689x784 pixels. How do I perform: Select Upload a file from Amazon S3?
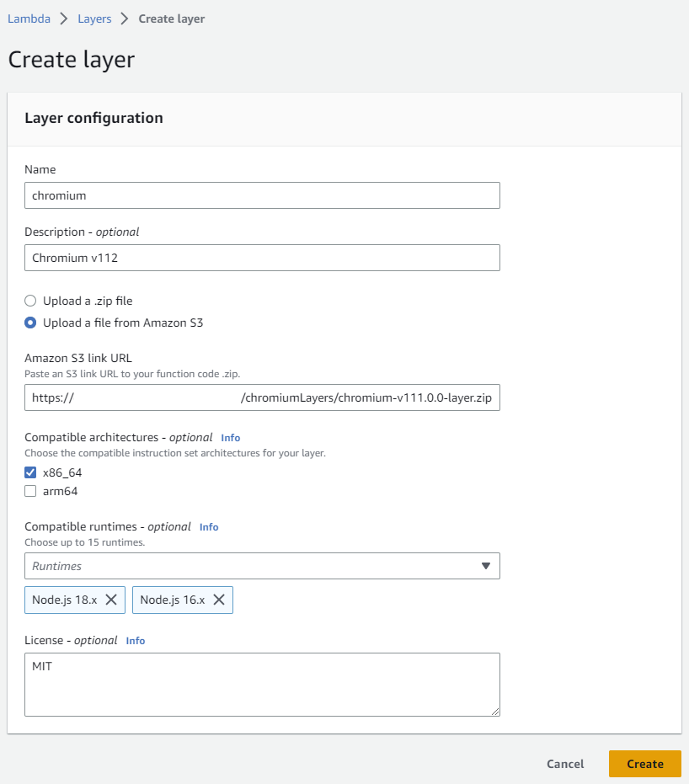click(x=30, y=323)
